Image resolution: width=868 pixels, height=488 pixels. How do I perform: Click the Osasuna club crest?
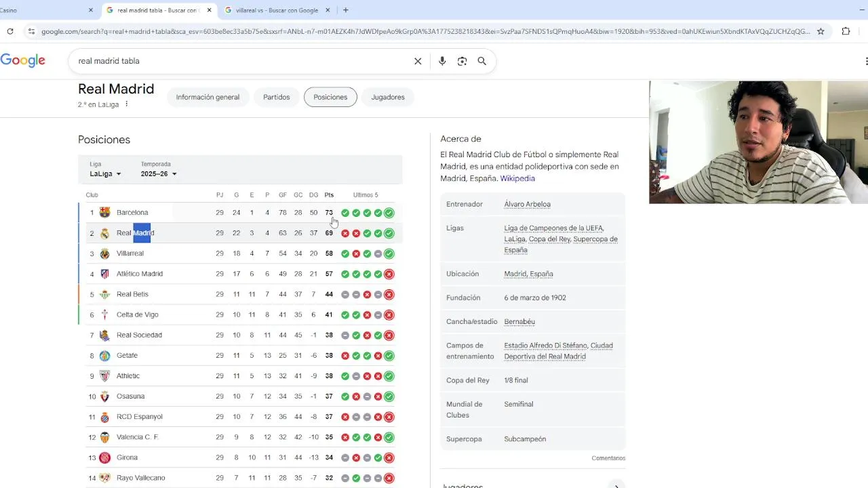click(104, 396)
